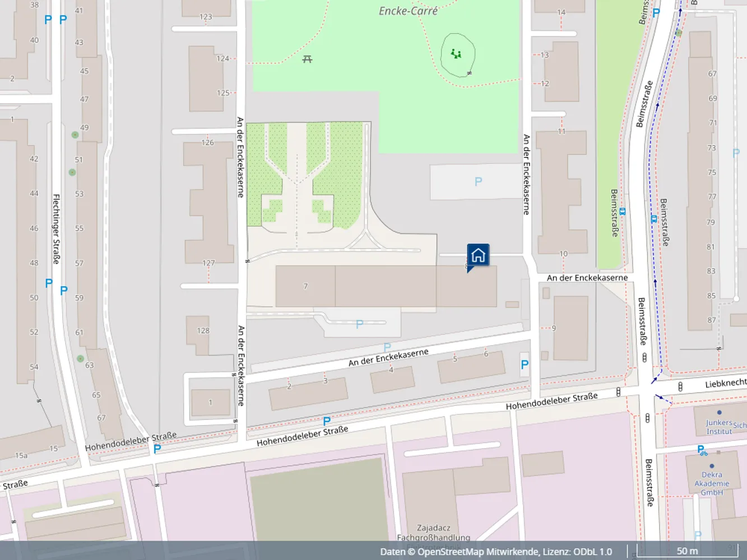Click the parking icon above the central Hohendodeleber Straße label

327,421
